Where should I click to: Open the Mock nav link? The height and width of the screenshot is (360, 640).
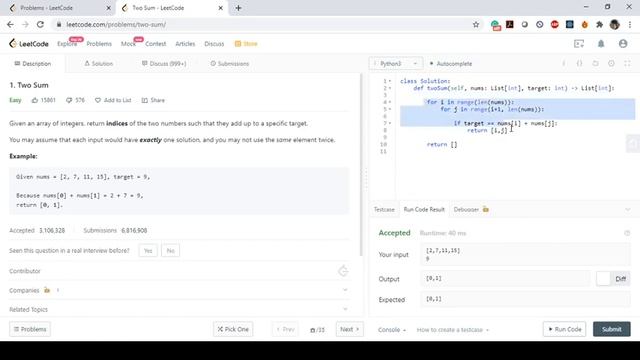pos(128,44)
